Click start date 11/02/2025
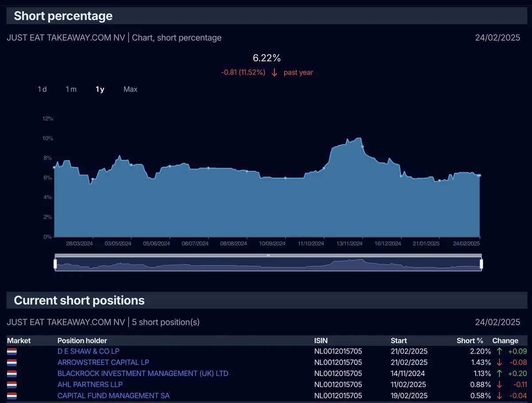This screenshot has height=403, width=532. (409, 384)
